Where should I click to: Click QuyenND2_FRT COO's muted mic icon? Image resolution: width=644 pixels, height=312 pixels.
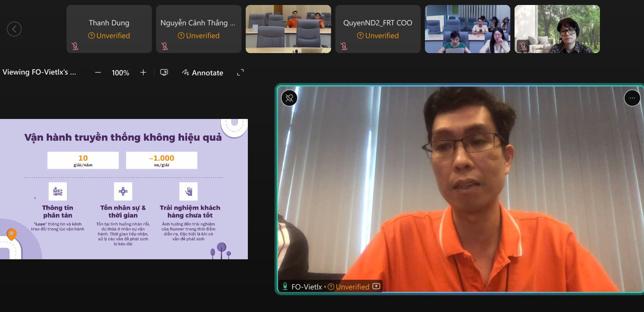pos(344,46)
